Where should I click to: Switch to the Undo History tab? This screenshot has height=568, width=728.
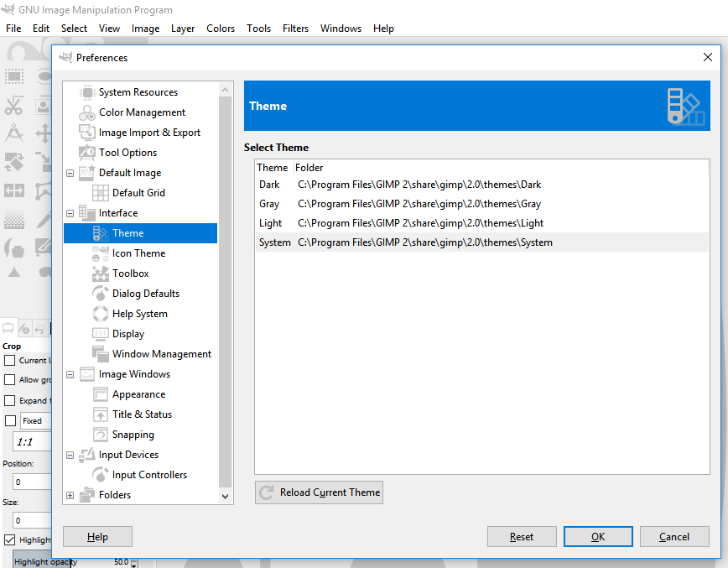[40, 329]
